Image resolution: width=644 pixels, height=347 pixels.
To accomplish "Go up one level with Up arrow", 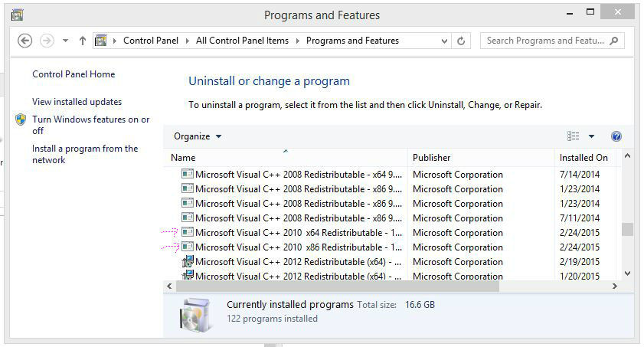I will point(83,41).
